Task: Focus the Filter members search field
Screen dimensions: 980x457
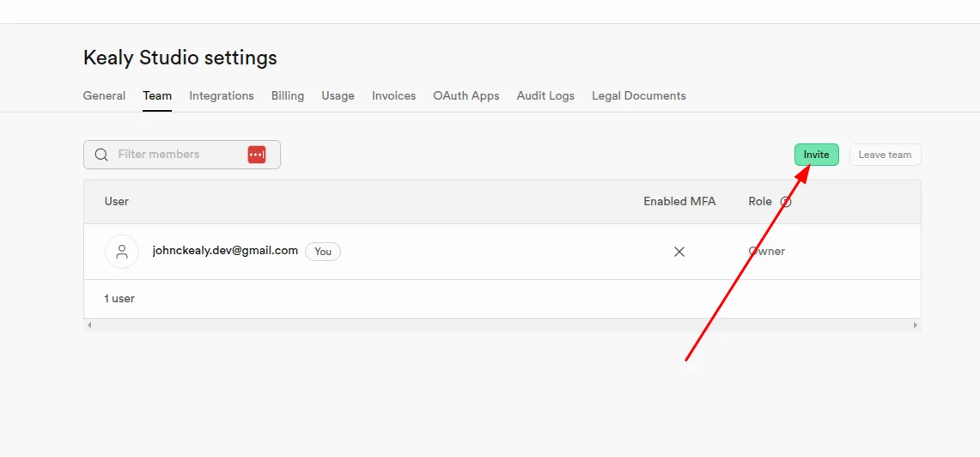Action: (182, 155)
